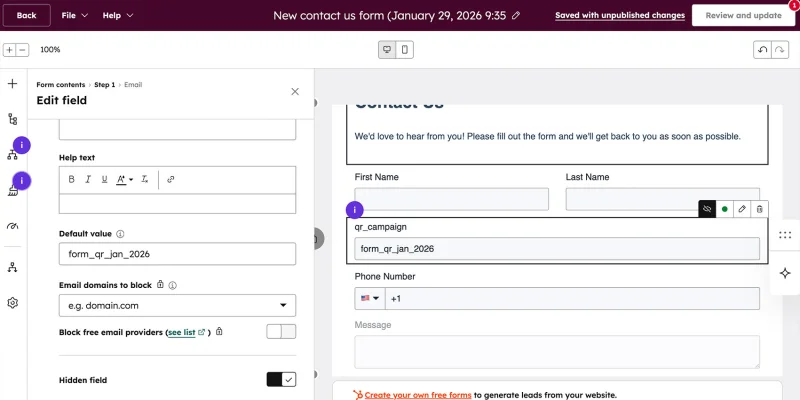Viewport: 800px width, 400px height.
Task: Click into the Help text editing area
Action: tap(177, 204)
